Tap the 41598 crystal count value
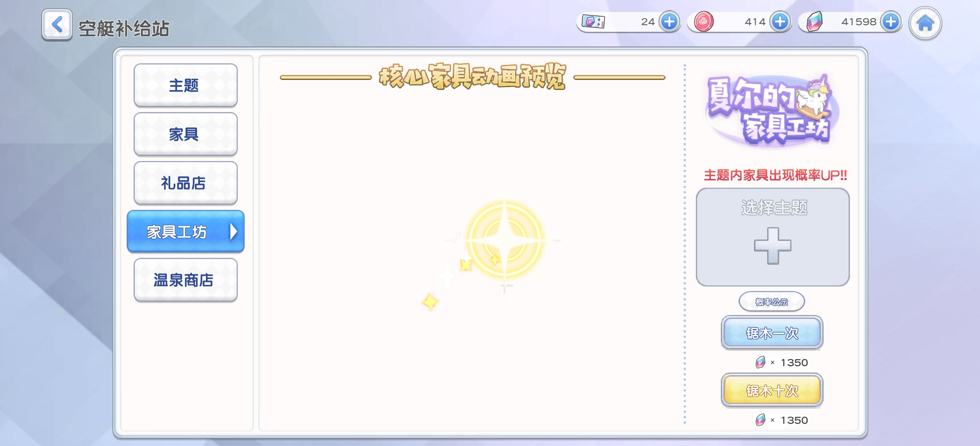Viewport: 980px width, 446px height. (859, 22)
